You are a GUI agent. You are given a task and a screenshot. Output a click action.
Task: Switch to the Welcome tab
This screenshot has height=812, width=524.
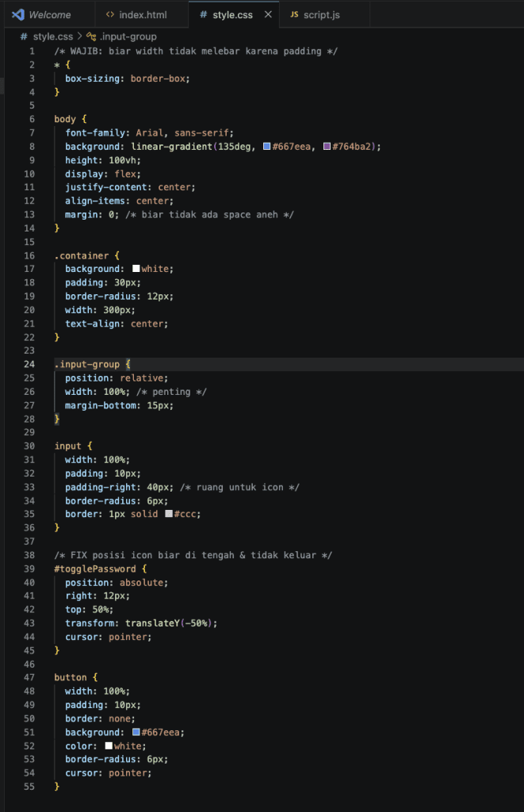[x=49, y=15]
